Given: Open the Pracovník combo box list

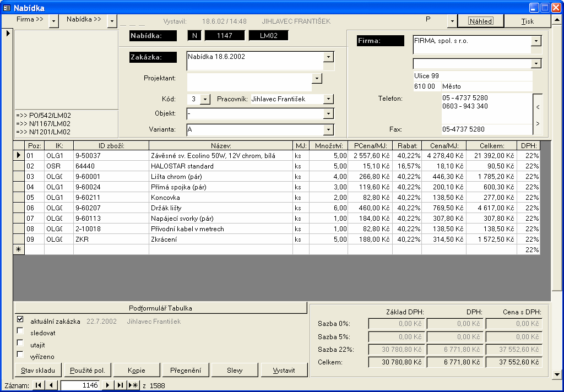Looking at the screenshot, I should (328, 99).
